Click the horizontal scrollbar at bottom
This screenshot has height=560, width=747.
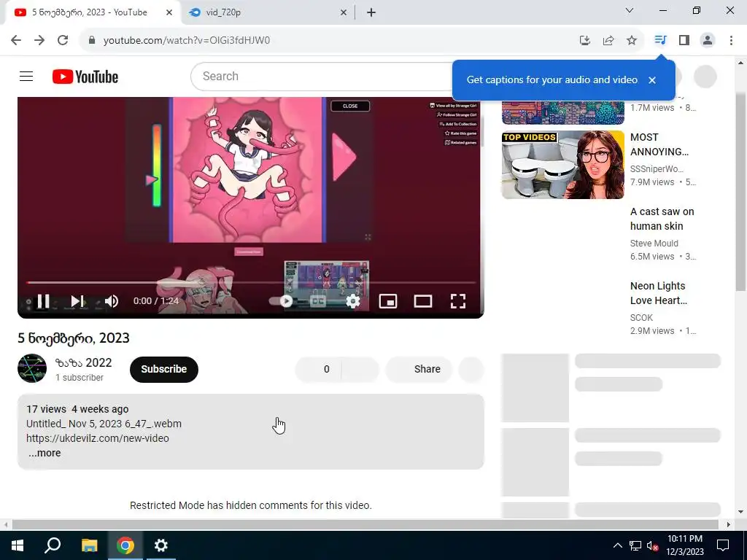[365, 524]
